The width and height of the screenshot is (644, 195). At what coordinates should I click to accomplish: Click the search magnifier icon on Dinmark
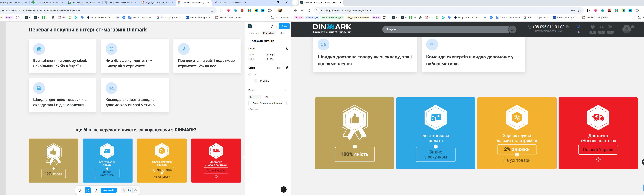point(512,29)
